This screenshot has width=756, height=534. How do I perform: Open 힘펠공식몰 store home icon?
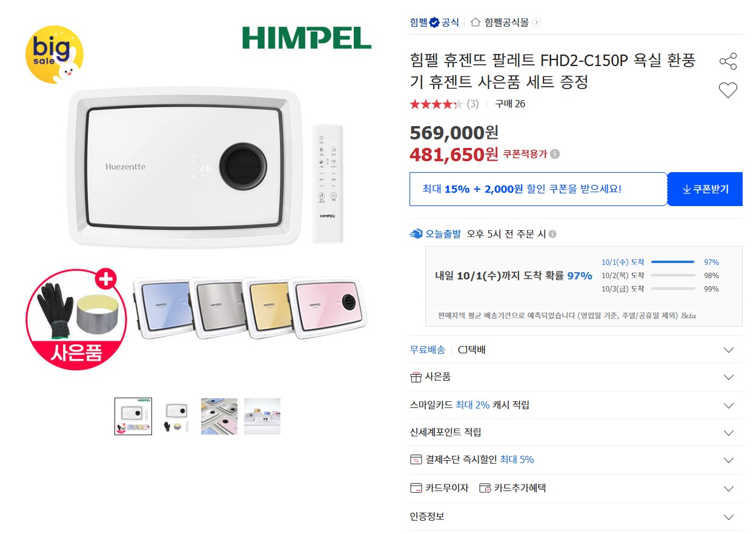[476, 22]
